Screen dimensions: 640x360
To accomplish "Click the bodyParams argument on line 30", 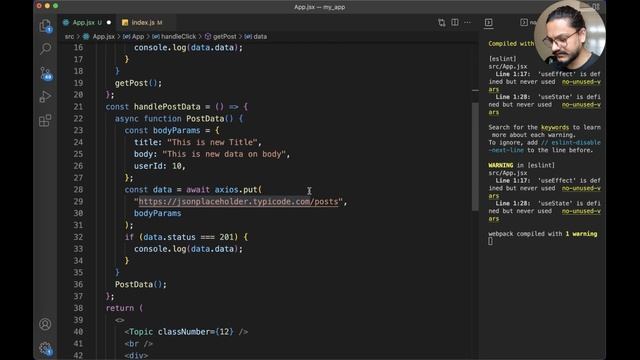I will coord(158,213).
